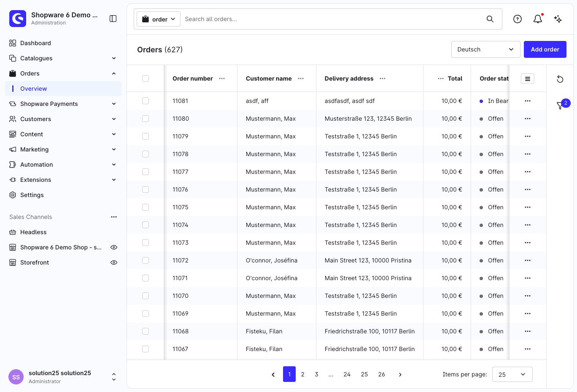This screenshot has width=577, height=392.
Task: Open the Settings menu item
Action: click(32, 195)
